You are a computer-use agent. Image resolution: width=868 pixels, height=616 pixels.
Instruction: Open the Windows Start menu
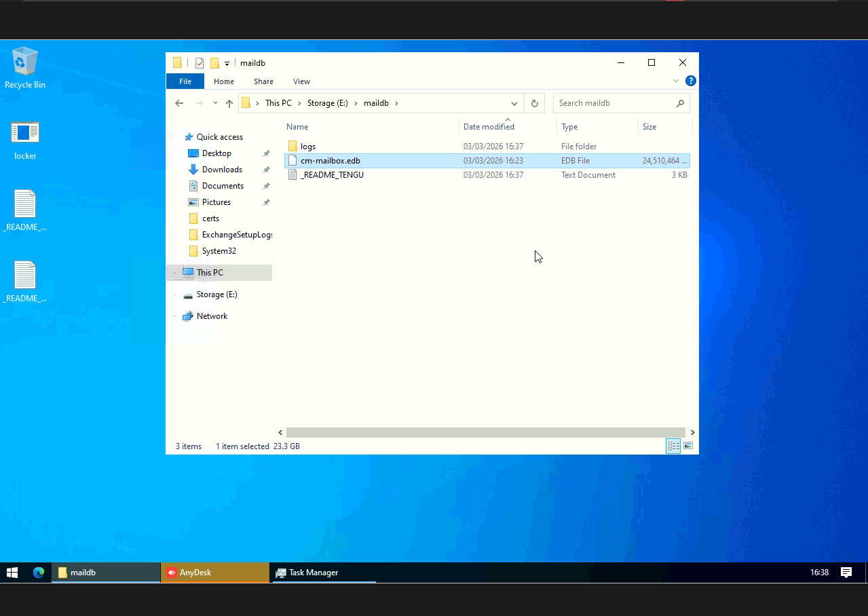[x=12, y=573]
